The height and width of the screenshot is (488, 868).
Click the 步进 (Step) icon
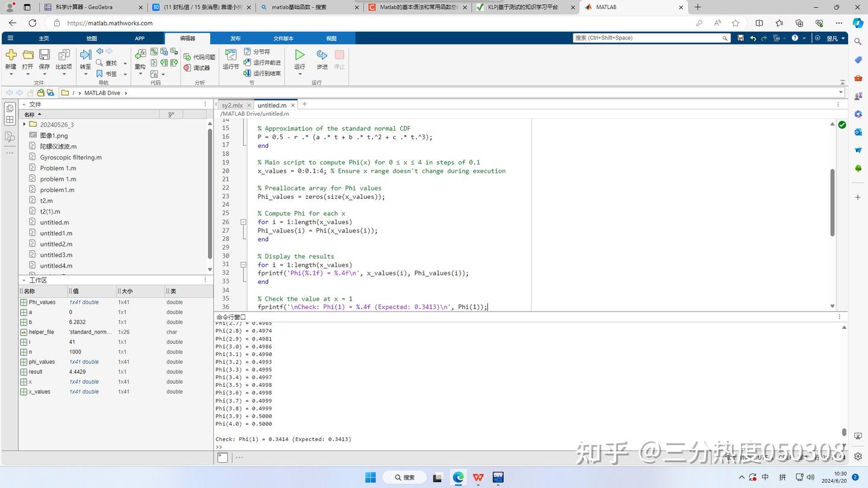pyautogui.click(x=322, y=55)
